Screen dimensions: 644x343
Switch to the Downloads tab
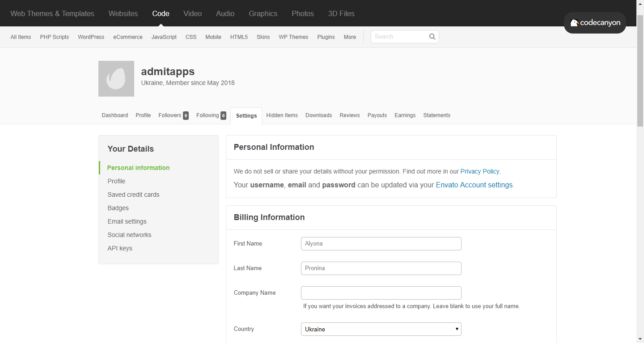pos(318,115)
